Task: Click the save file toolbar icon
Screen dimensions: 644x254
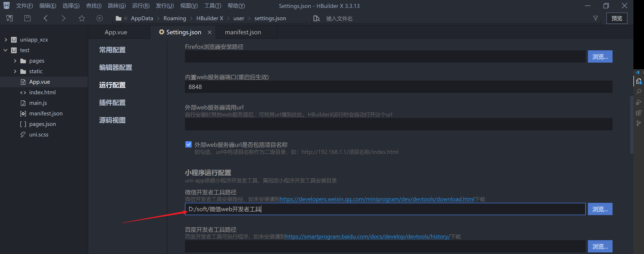Action: [27, 18]
